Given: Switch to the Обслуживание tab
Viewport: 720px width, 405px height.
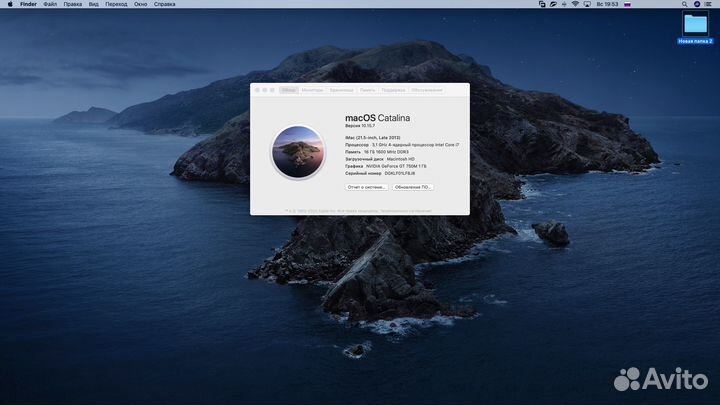Looking at the screenshot, I should (x=427, y=90).
